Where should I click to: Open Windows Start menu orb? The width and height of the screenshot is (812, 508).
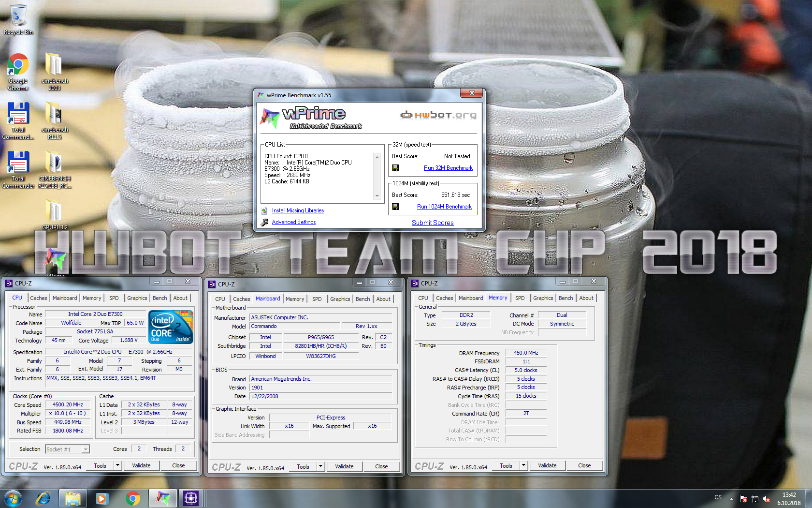click(13, 498)
